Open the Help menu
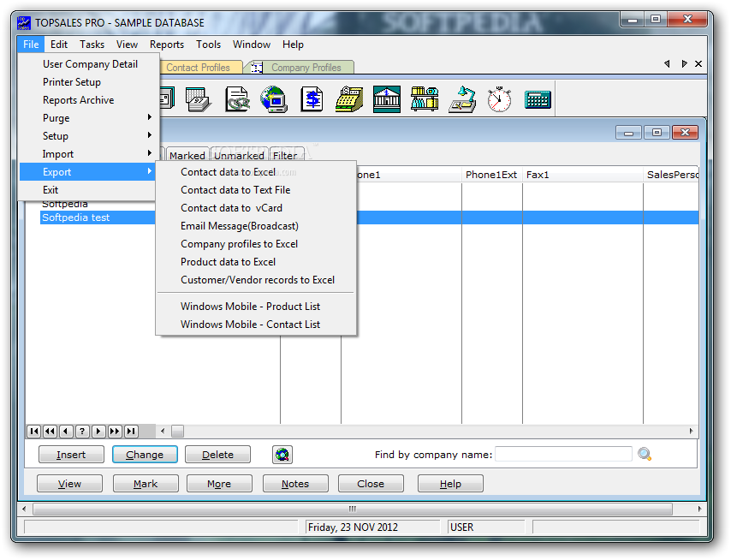This screenshot has height=560, width=731. [293, 45]
